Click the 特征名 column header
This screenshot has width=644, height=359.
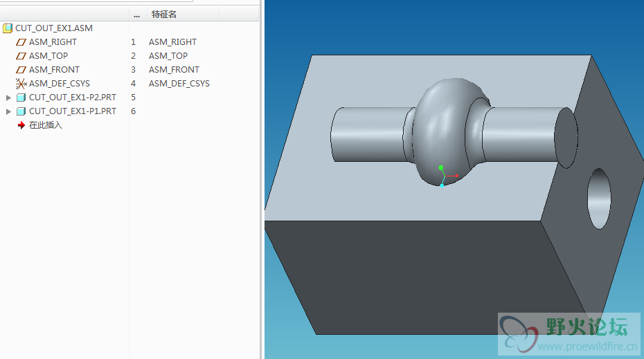point(164,15)
